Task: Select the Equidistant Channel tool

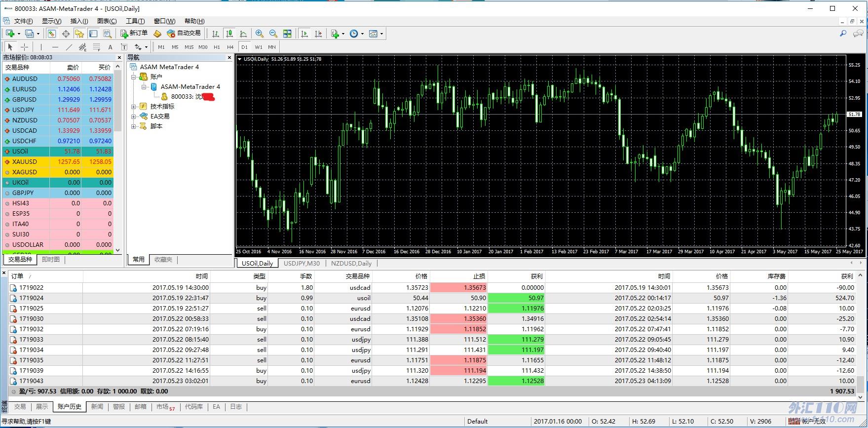Action: point(82,47)
